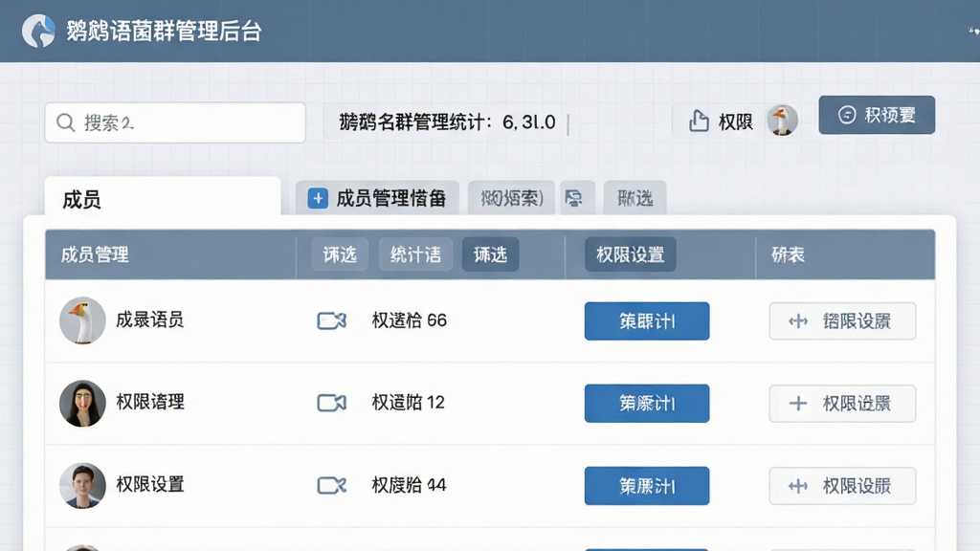Open goose avatar in first member row
Viewport: 980px width, 551px height.
coord(82,320)
